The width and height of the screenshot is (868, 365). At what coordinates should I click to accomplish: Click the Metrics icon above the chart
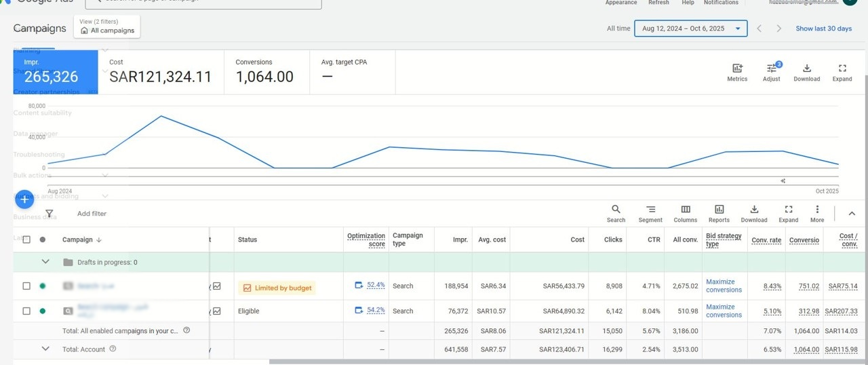coord(737,69)
